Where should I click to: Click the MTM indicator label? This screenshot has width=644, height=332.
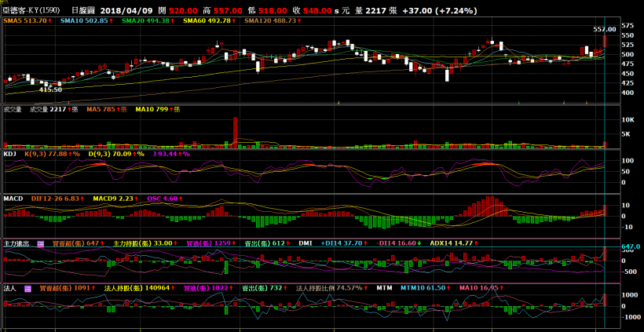click(384, 288)
